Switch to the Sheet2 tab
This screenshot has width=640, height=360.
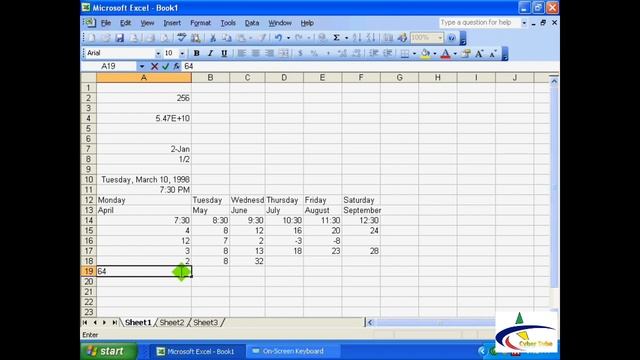tap(171, 322)
